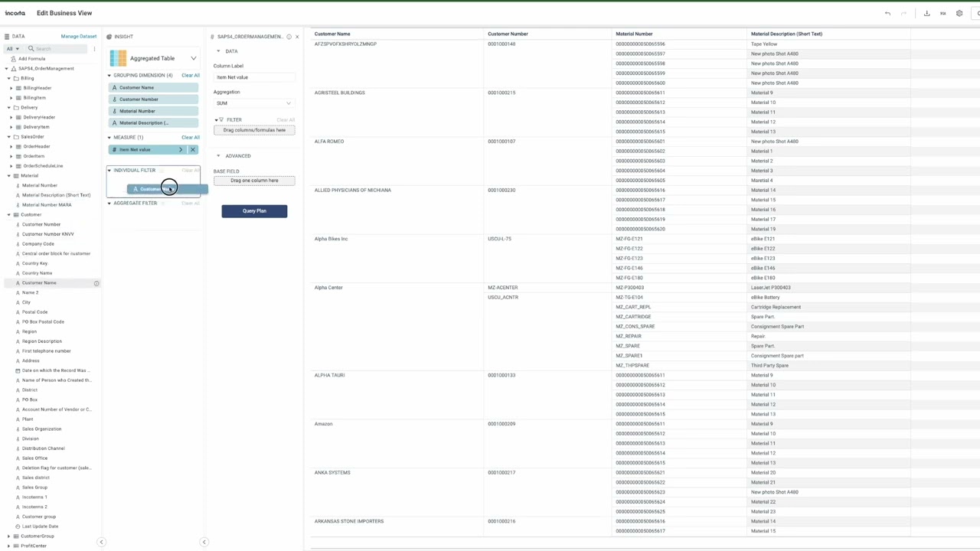The height and width of the screenshot is (551, 980).
Task: Click the Customer Name column header
Action: click(332, 34)
